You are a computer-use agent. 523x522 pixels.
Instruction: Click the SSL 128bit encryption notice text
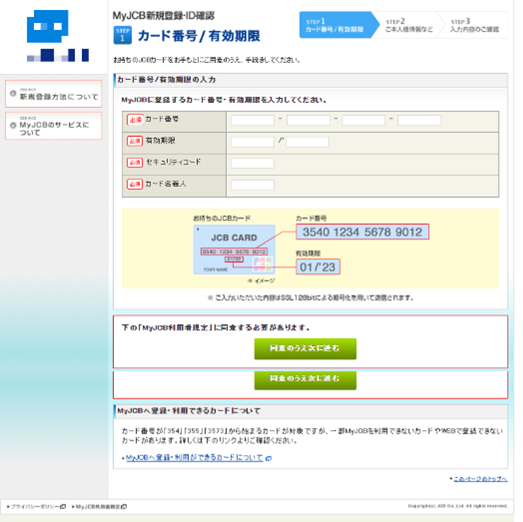point(311,298)
